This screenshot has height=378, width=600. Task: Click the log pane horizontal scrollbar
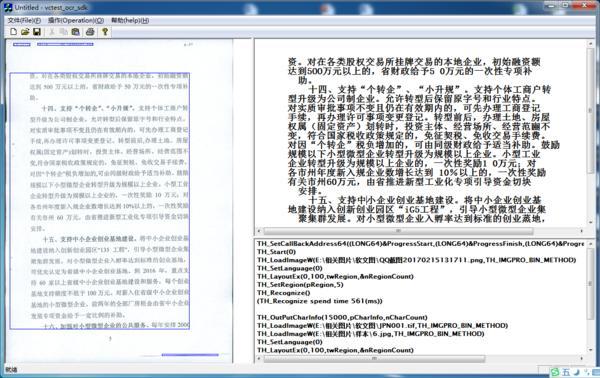click(374, 359)
